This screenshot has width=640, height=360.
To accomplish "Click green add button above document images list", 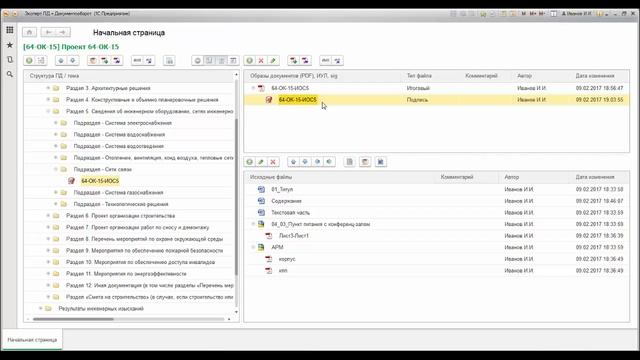I will pos(249,61).
